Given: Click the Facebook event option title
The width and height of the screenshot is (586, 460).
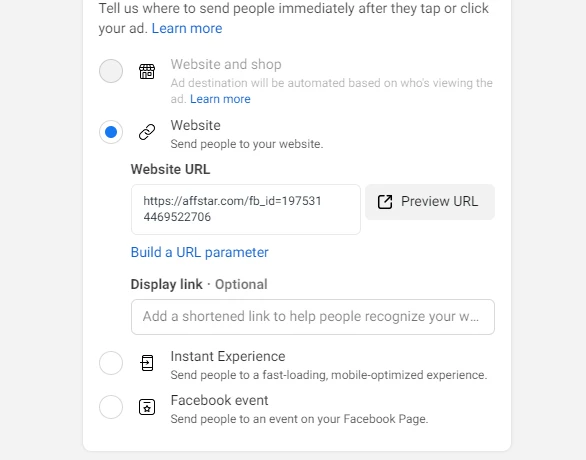Looking at the screenshot, I should click(219, 400).
